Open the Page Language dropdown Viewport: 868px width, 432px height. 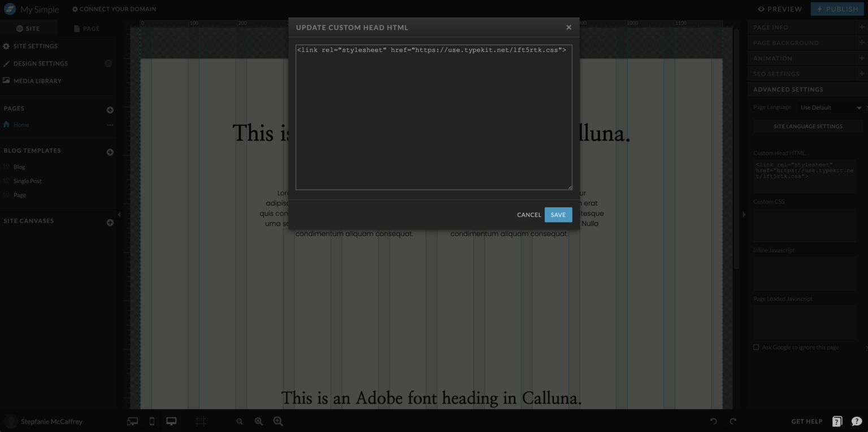831,107
